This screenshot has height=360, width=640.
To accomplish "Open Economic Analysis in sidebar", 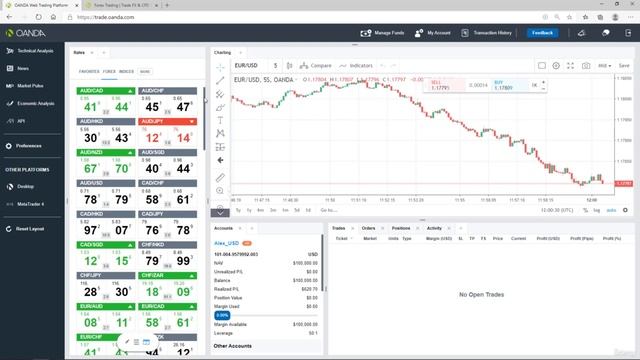I will [x=31, y=104].
